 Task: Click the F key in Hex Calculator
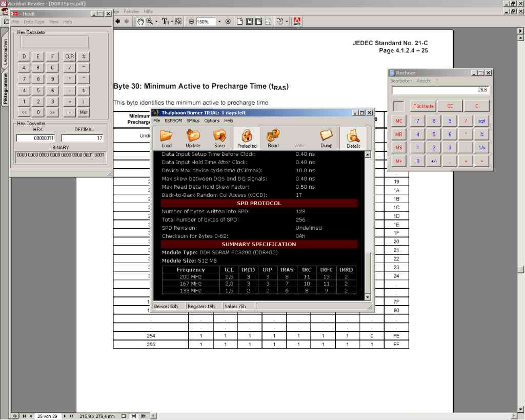(52, 56)
